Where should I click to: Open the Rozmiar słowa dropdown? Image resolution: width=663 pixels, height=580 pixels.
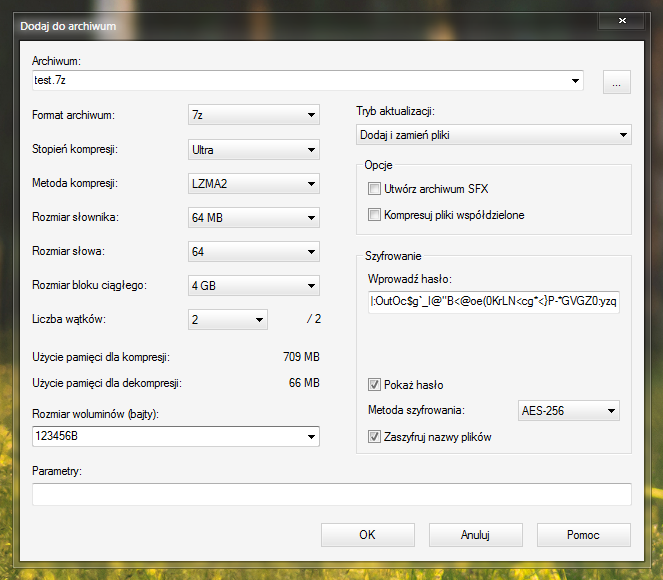254,252
